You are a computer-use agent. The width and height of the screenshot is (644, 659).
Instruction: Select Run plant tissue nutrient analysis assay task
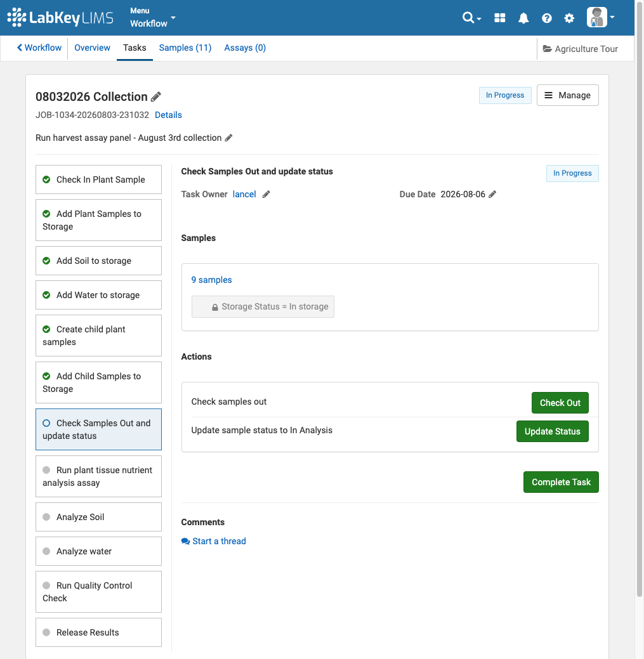point(98,476)
